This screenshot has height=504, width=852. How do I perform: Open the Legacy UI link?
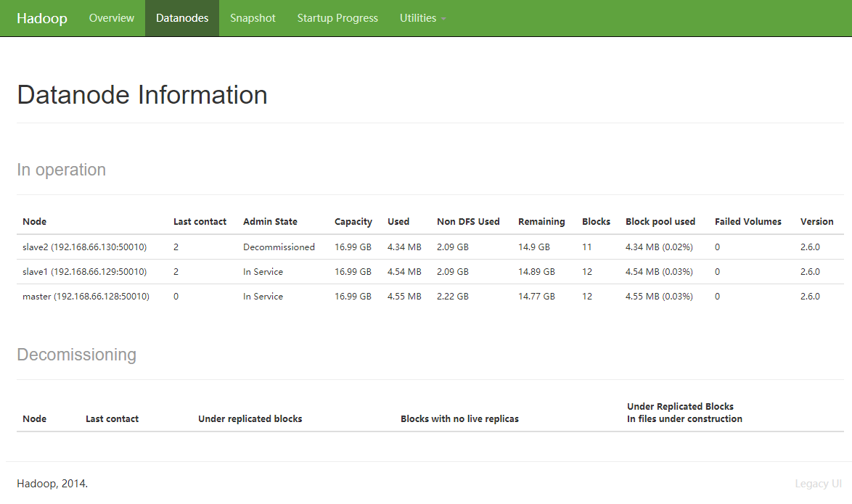point(818,484)
